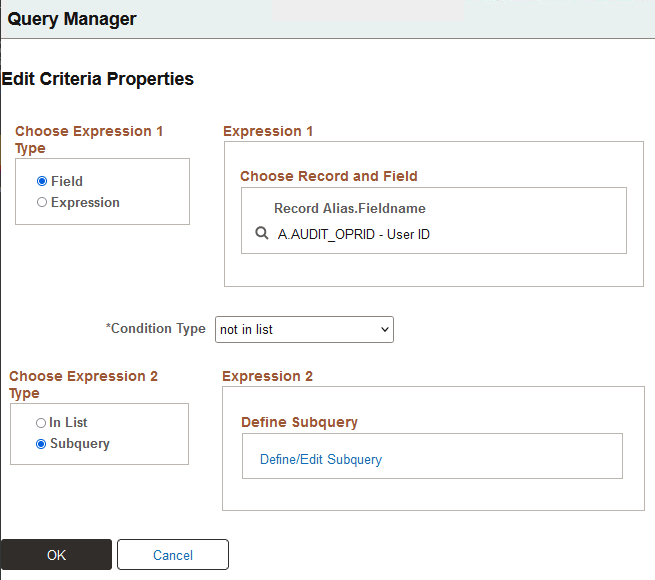Click the Expression 2 heading
Viewport: 655px width, 580px height.
[267, 376]
